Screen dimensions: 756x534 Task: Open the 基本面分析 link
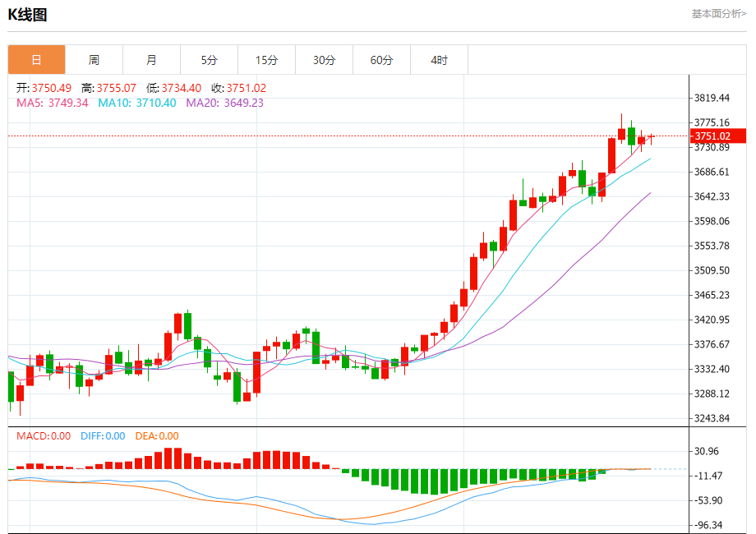718,14
